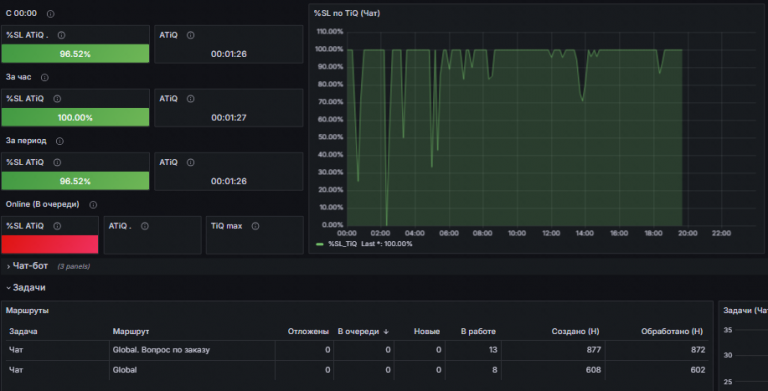The width and height of the screenshot is (768, 391).
Task: Click info icon on the "За час" ATiQ panel
Action: click(191, 99)
